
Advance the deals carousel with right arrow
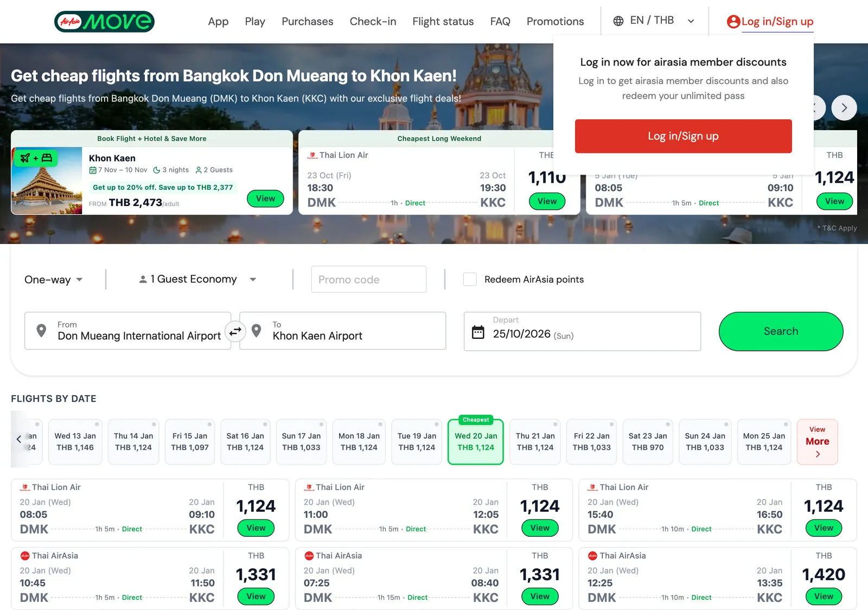click(844, 108)
